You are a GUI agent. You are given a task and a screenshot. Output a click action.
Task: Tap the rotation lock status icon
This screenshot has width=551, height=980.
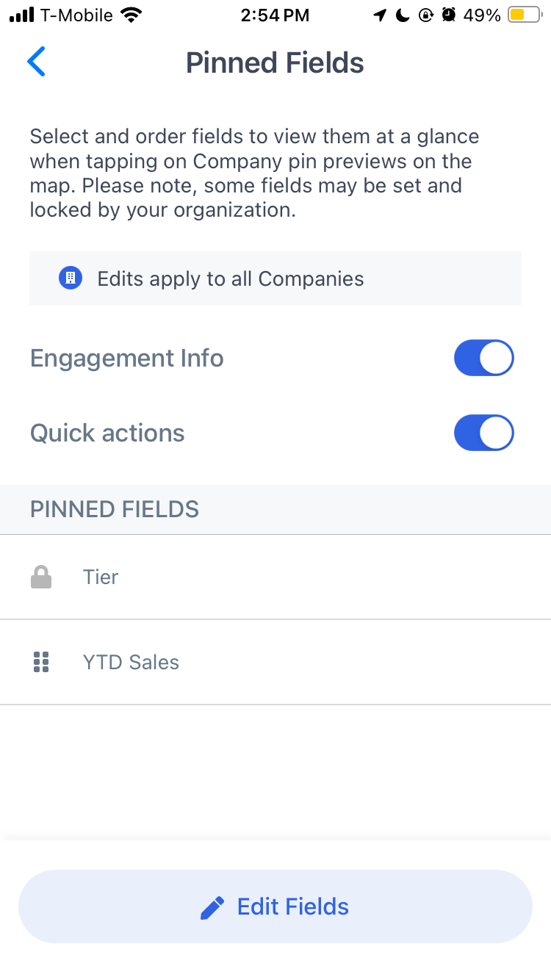(426, 15)
